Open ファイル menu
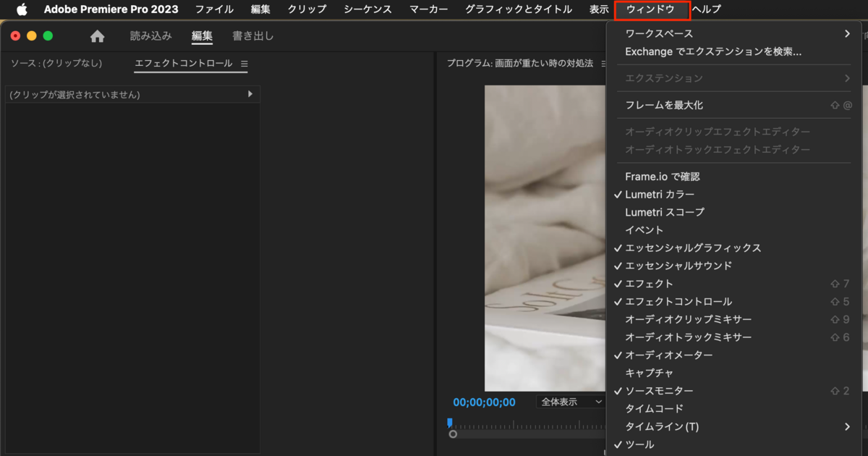 click(214, 9)
